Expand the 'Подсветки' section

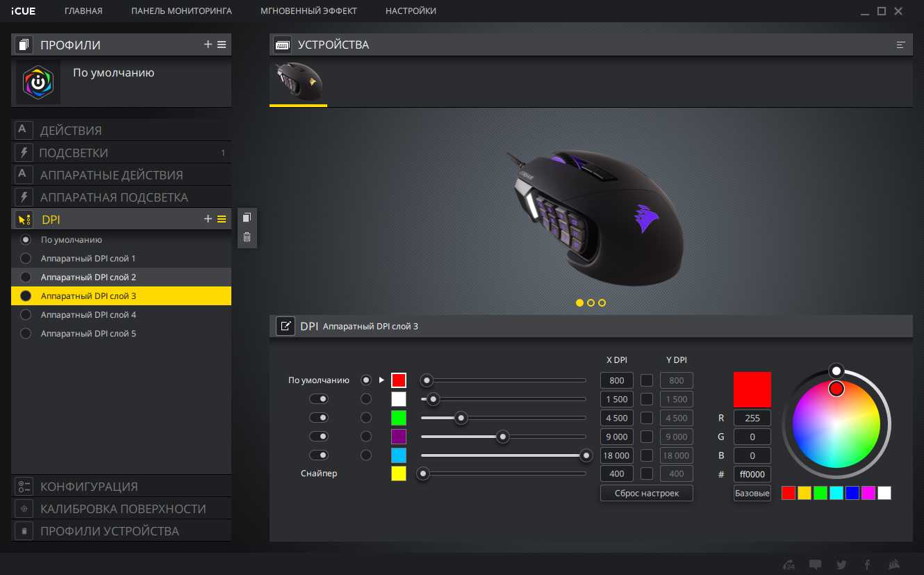74,153
